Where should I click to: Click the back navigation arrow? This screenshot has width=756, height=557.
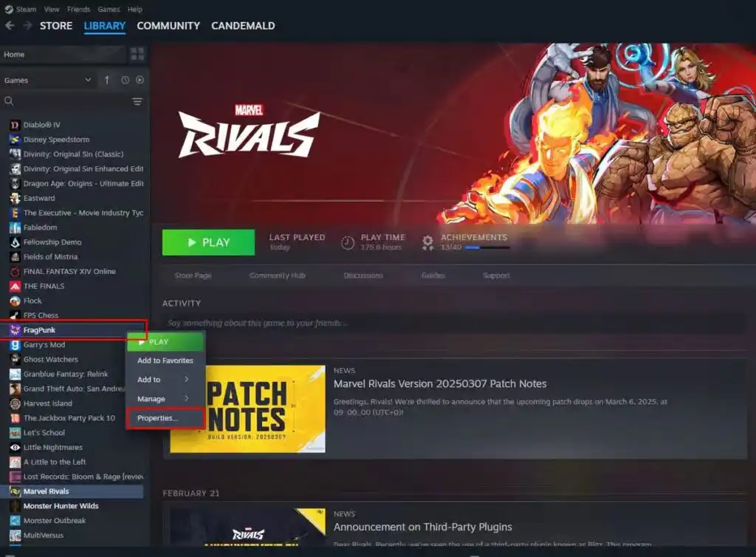(10, 26)
